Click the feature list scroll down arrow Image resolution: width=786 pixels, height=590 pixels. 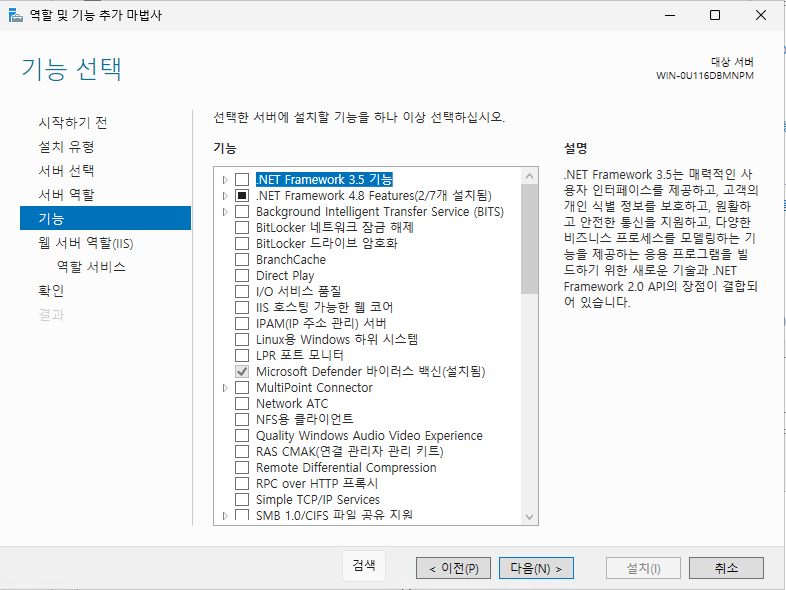pyautogui.click(x=529, y=517)
